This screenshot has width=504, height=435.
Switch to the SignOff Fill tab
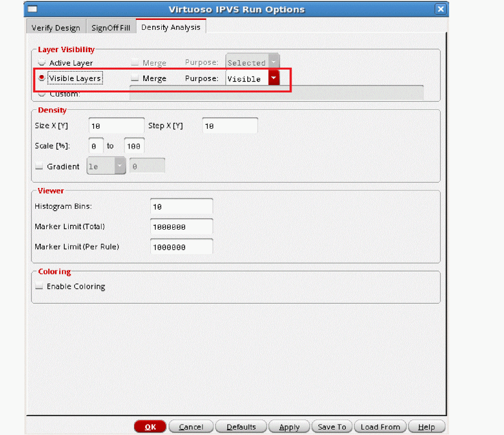coord(111,28)
